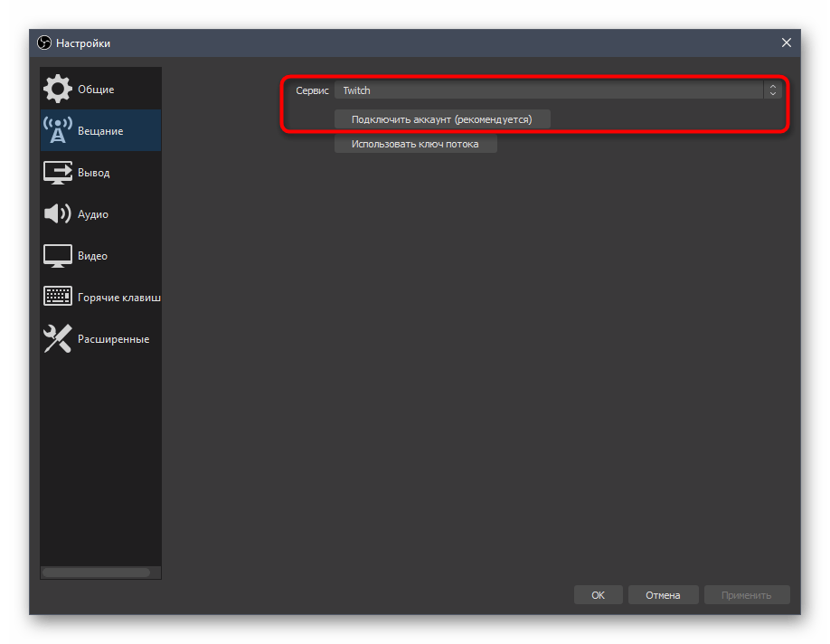Confirm settings with the OK button

click(x=598, y=595)
